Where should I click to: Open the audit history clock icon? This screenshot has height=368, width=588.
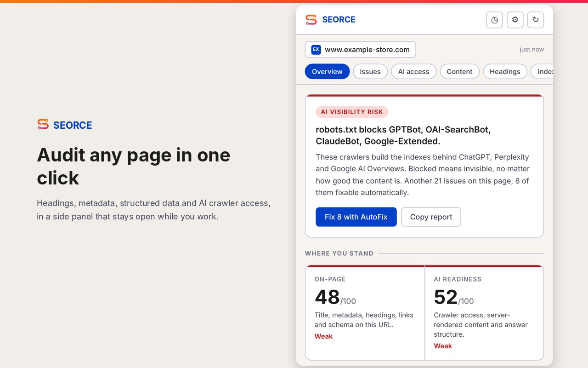[494, 20]
